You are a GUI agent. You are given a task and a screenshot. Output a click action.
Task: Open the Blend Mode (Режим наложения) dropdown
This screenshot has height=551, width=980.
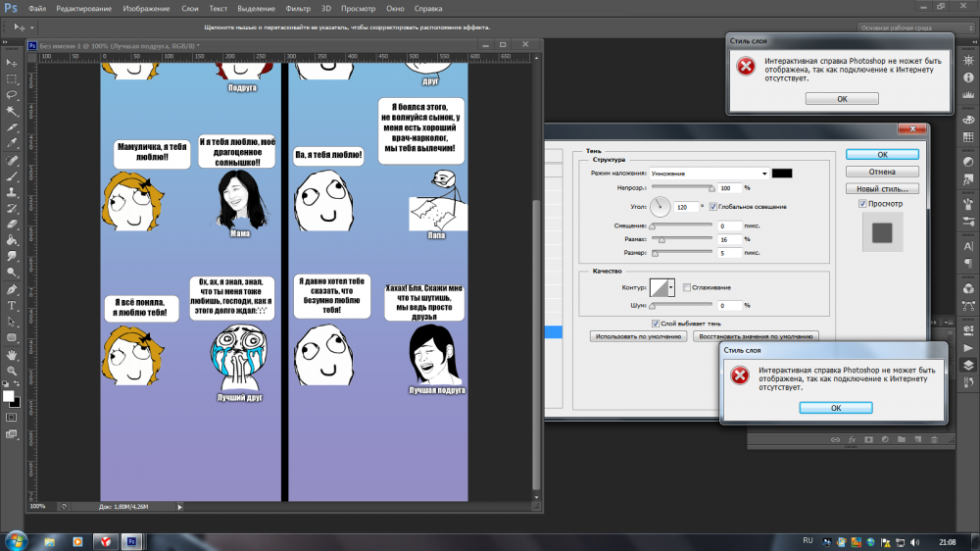[709, 174]
